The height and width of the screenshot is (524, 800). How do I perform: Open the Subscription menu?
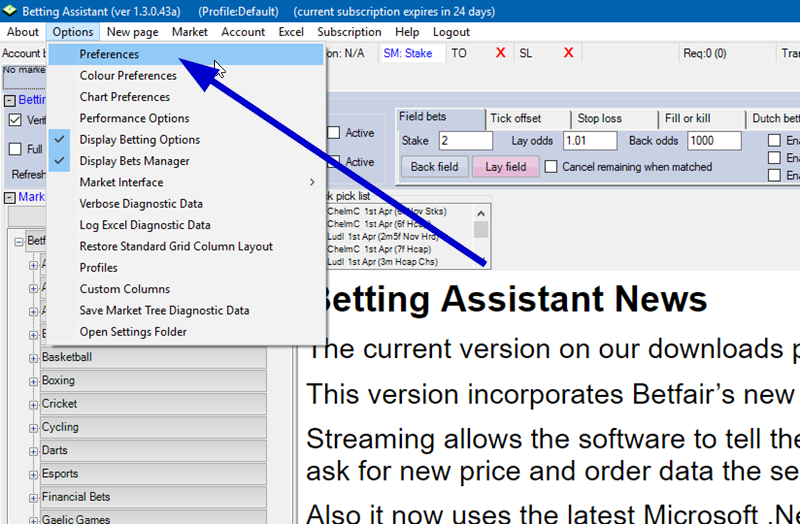[349, 32]
